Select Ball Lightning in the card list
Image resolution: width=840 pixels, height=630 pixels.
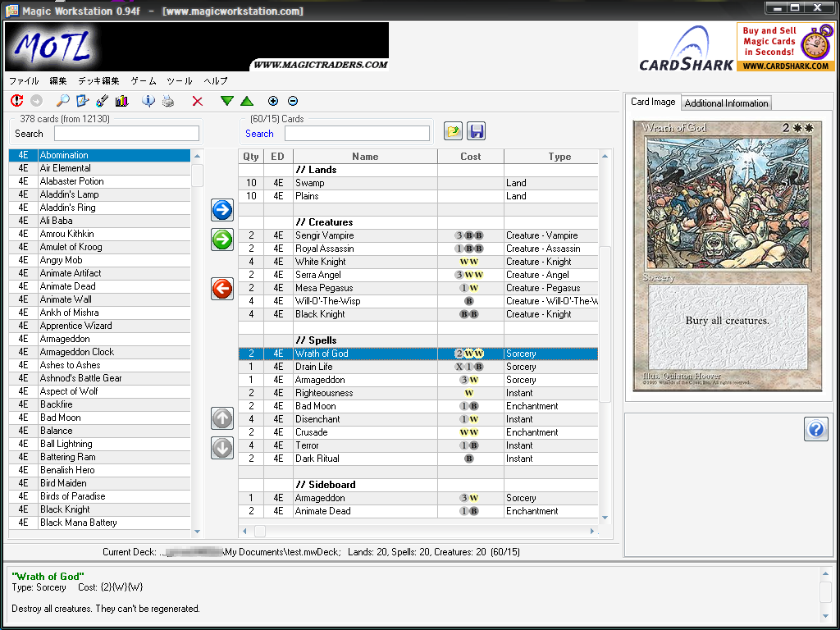click(x=66, y=444)
